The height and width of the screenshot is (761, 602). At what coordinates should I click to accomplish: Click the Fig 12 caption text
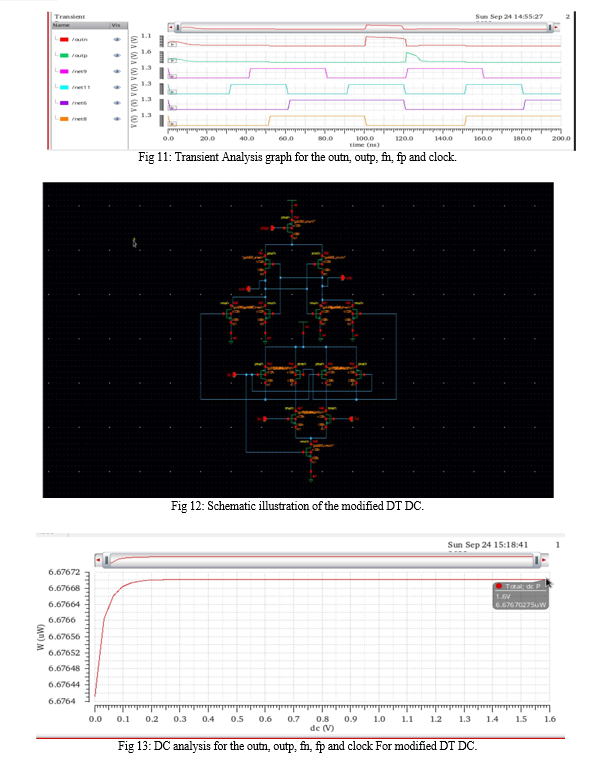297,506
